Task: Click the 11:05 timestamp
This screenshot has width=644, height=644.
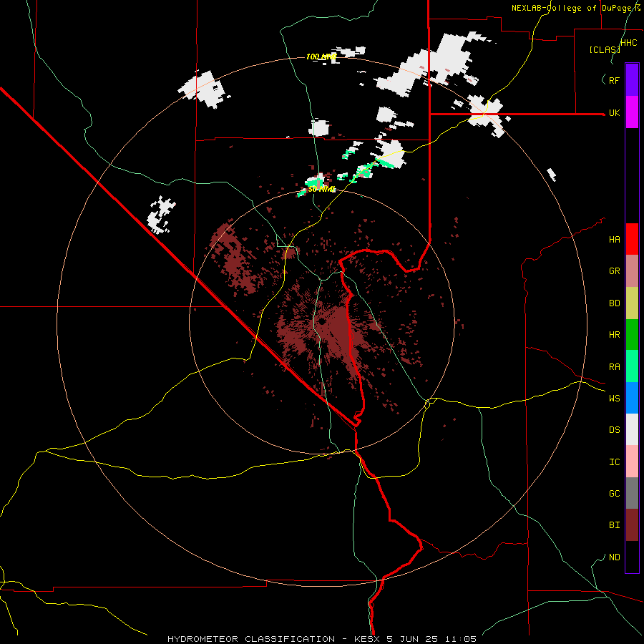Action: (460, 639)
